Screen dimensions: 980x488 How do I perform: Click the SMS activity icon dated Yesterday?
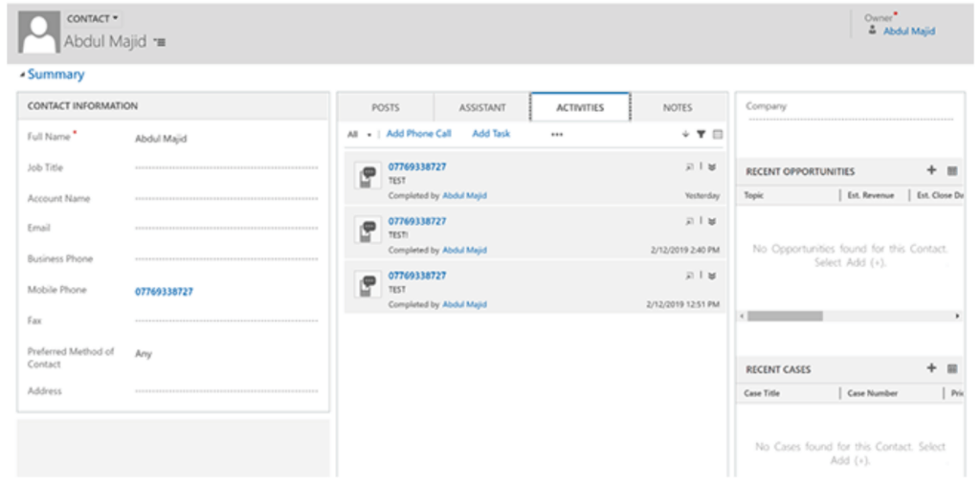[368, 176]
